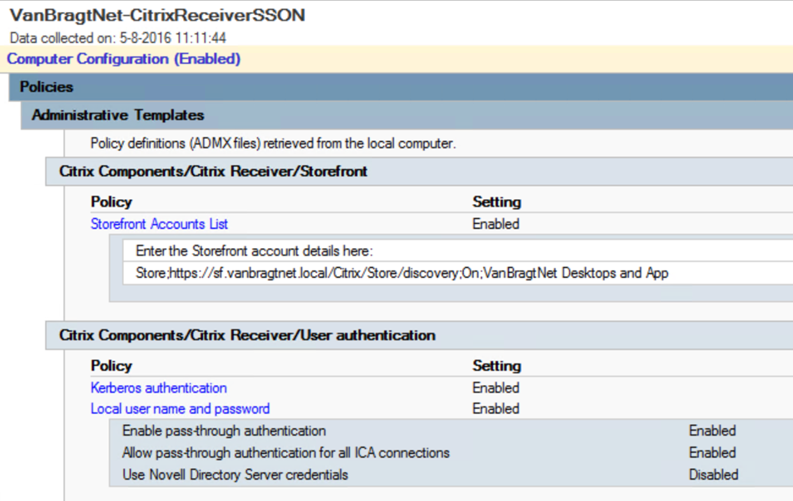Select the Policy definitions (ADMX files) note
Viewport: 793px width, 501px height.
pyautogui.click(x=273, y=144)
